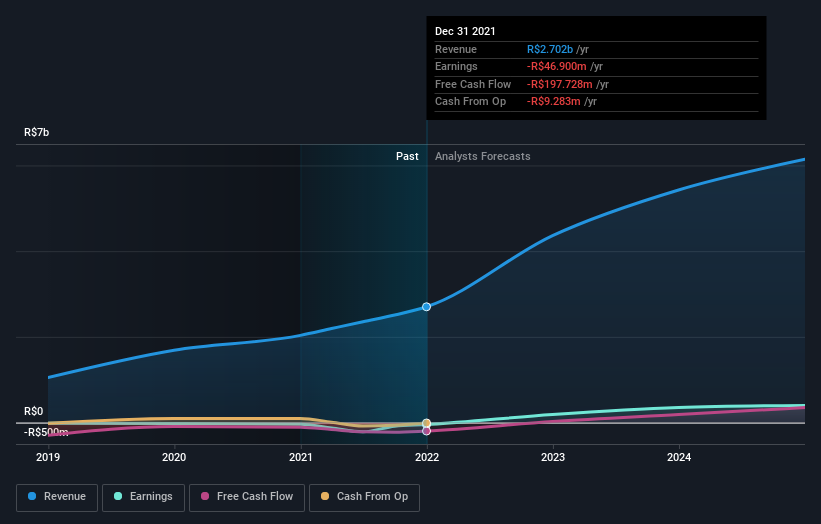Image resolution: width=821 pixels, height=524 pixels.
Task: Select the 2022 x-axis label
Action: pyautogui.click(x=427, y=458)
